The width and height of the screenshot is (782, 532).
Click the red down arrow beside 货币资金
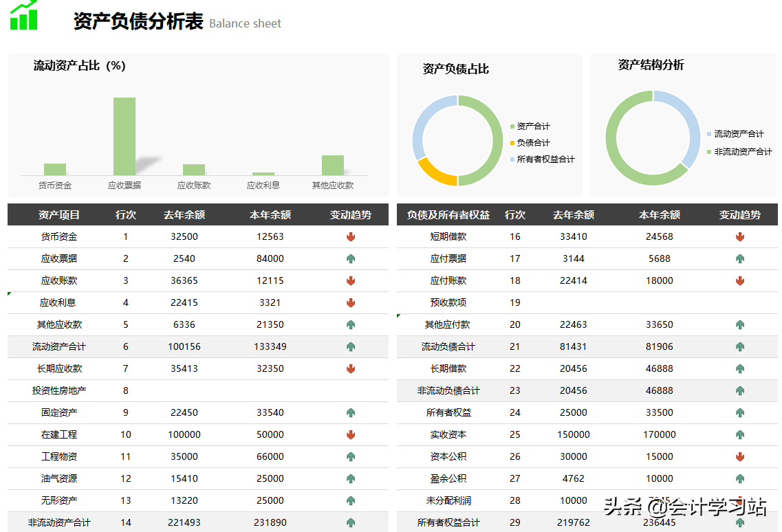[351, 236]
